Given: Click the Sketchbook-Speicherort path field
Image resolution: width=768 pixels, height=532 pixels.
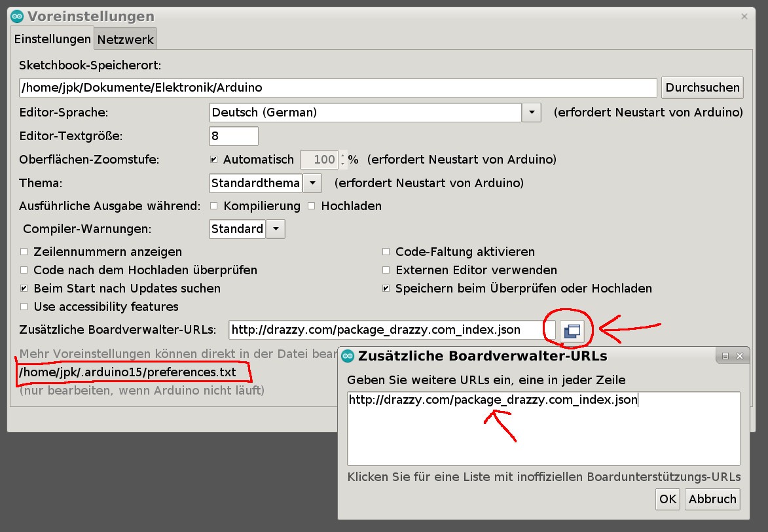Looking at the screenshot, I should click(x=338, y=88).
